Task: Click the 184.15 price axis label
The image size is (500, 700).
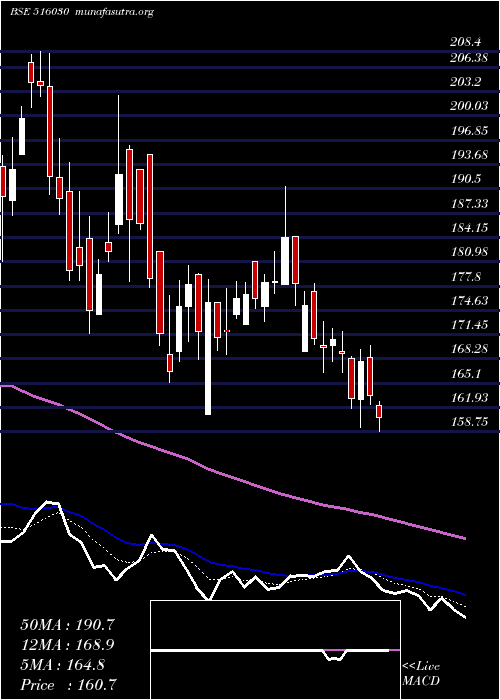Action: click(469, 228)
